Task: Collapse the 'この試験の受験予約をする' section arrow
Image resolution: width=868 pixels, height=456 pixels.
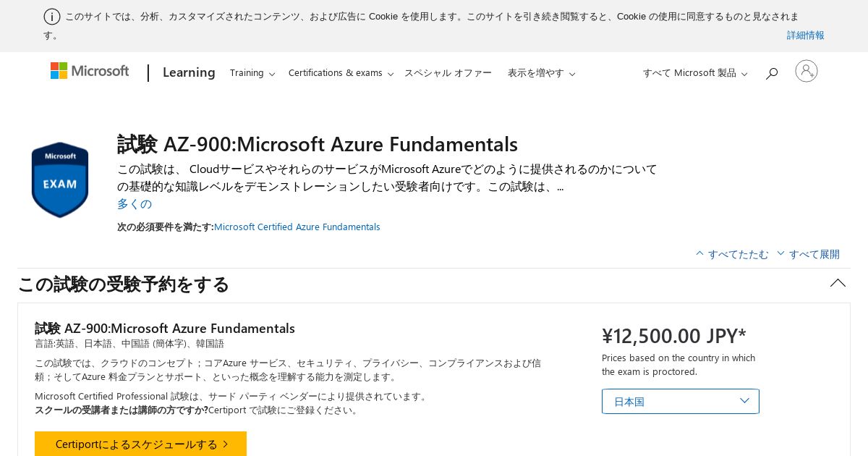Action: click(x=838, y=283)
